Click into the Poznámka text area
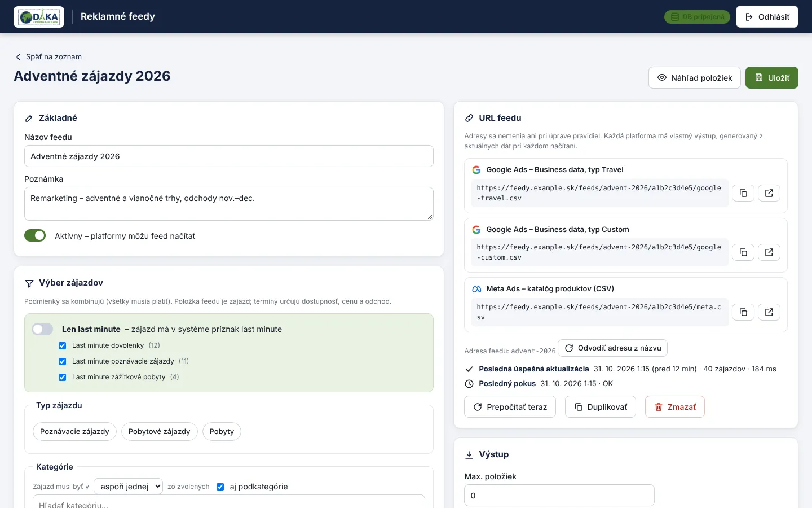 click(x=229, y=204)
